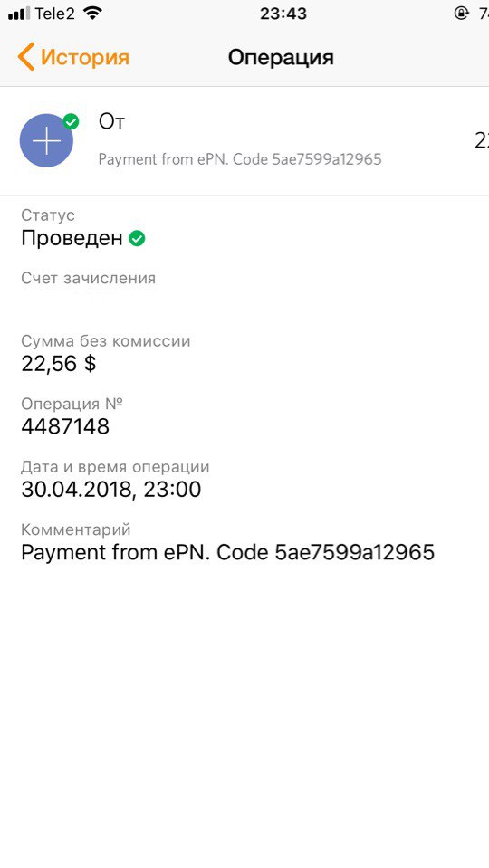
Task: Go back to История
Action: click(73, 58)
